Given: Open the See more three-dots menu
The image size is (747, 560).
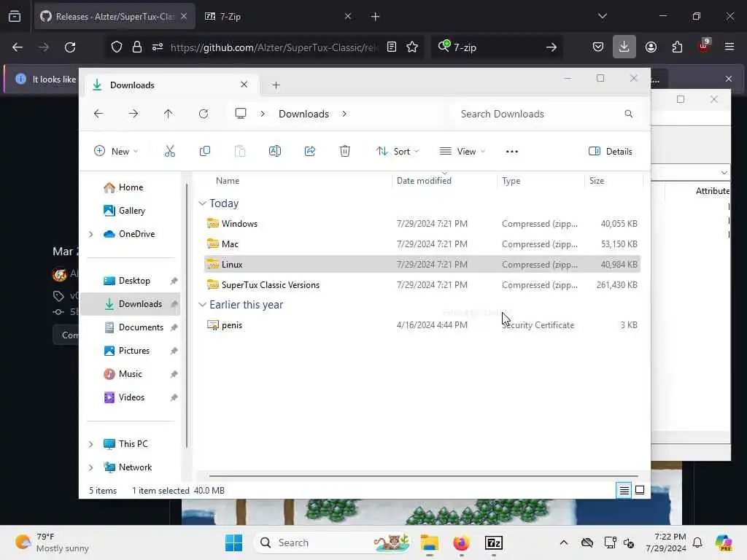Looking at the screenshot, I should (x=511, y=152).
